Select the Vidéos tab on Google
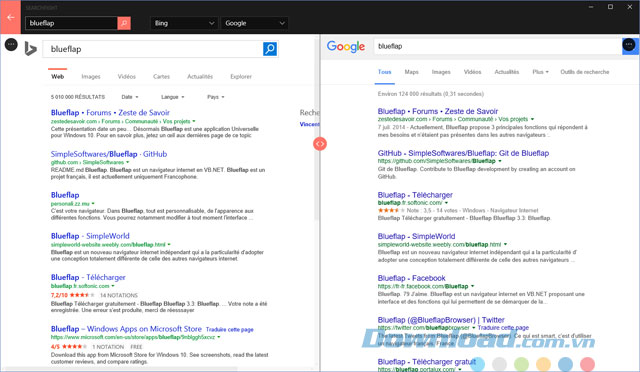This screenshot has height=372, width=640. pyautogui.click(x=473, y=72)
